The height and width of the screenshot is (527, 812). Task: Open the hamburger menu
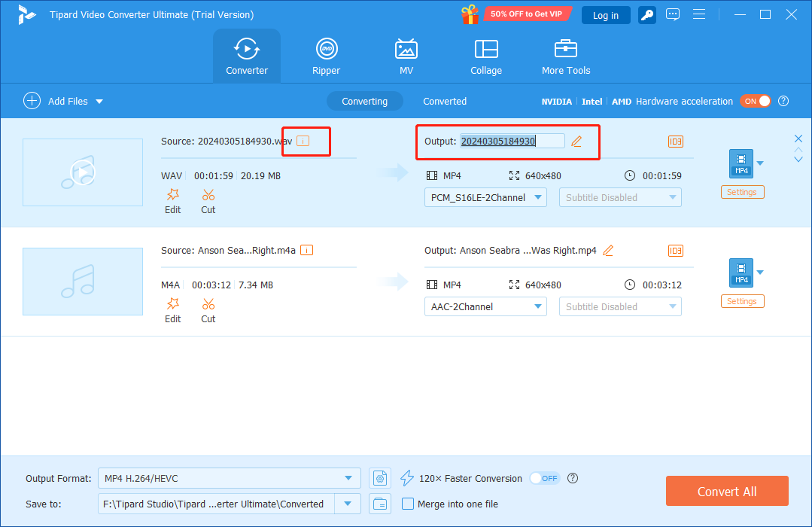point(699,14)
